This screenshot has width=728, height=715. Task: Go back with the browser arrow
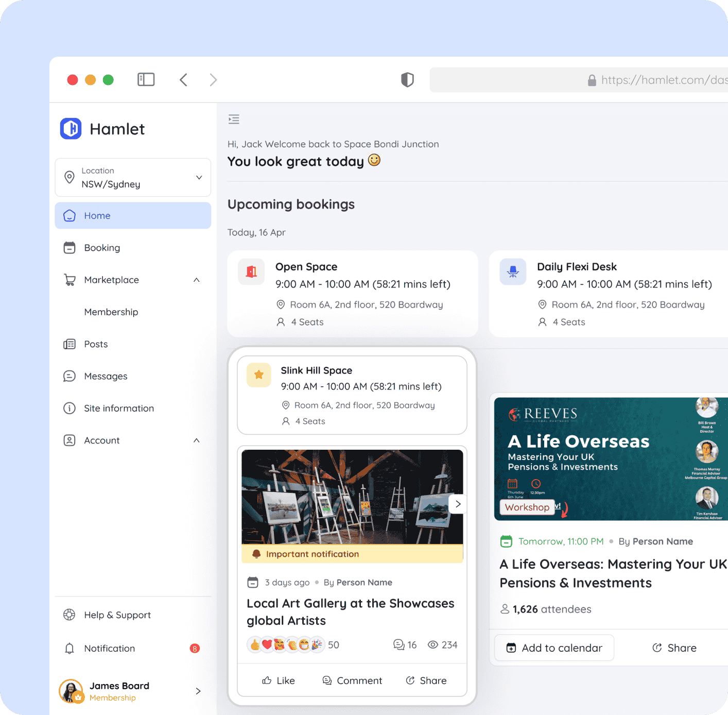click(183, 80)
